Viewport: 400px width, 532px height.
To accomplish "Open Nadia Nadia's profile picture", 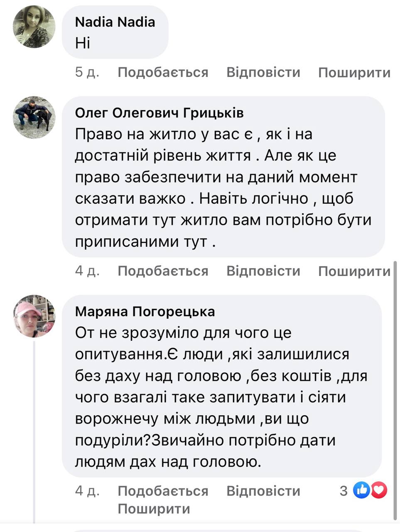I will [x=34, y=28].
